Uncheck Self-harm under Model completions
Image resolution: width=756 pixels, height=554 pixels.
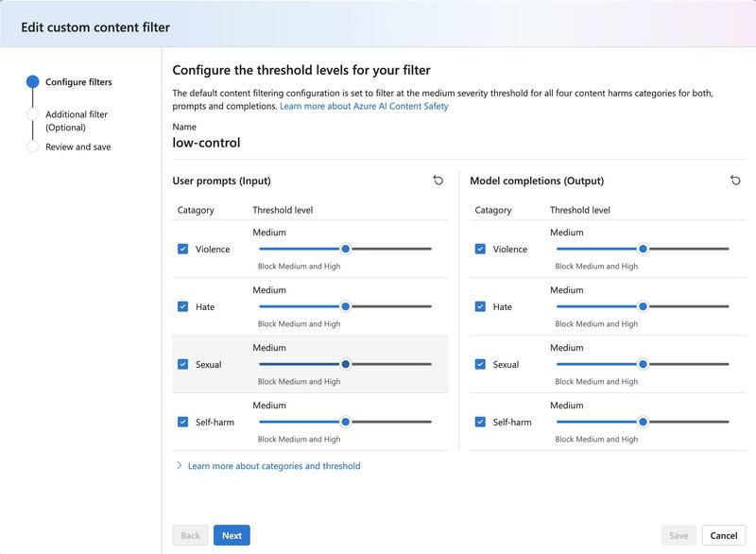[480, 422]
